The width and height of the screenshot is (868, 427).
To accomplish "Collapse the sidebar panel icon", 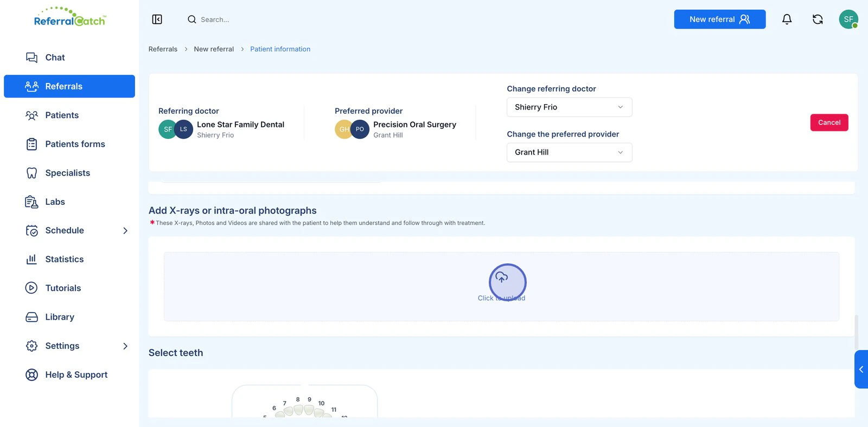I will (157, 20).
